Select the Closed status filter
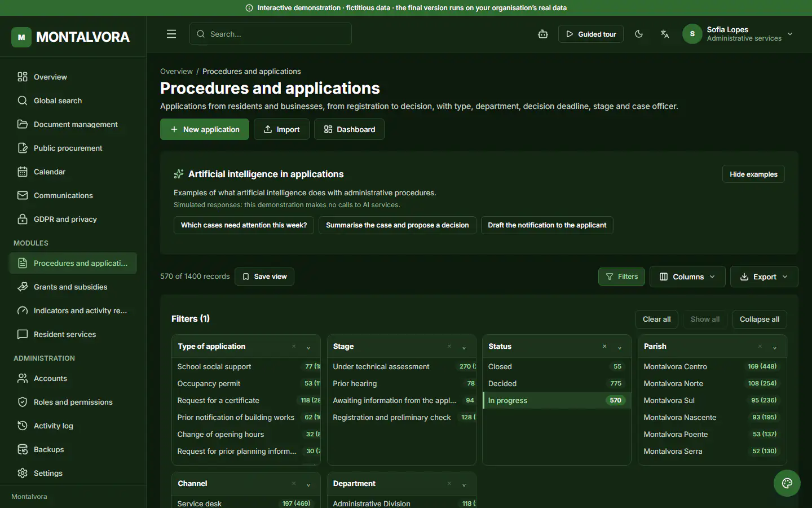Screen dimensions: 812x508 pos(557,367)
